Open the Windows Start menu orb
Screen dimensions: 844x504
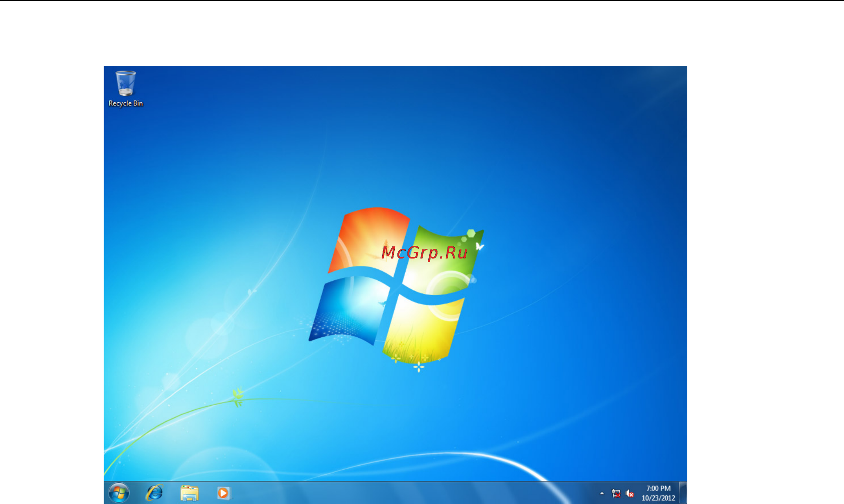point(119,493)
